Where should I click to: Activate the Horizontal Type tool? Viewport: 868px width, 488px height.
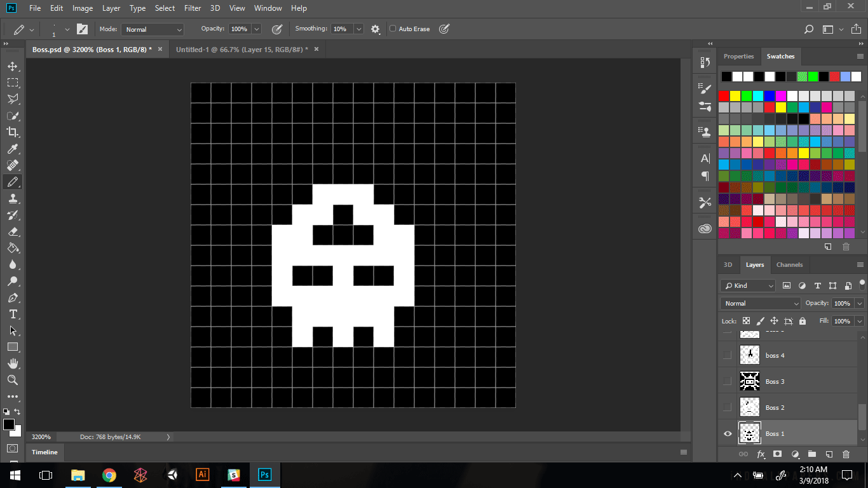(12, 315)
